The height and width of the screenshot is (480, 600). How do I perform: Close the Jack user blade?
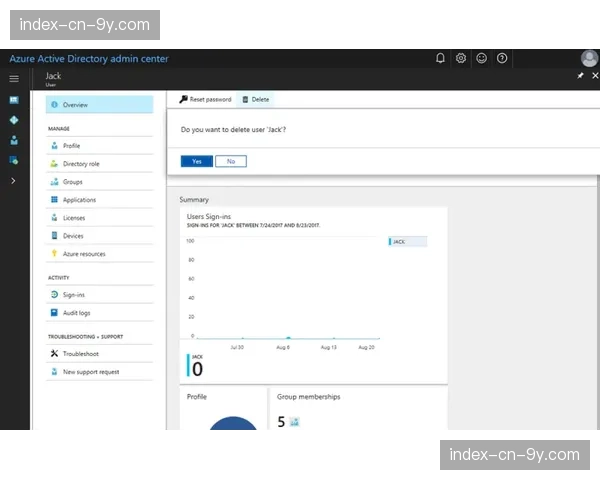(x=595, y=76)
